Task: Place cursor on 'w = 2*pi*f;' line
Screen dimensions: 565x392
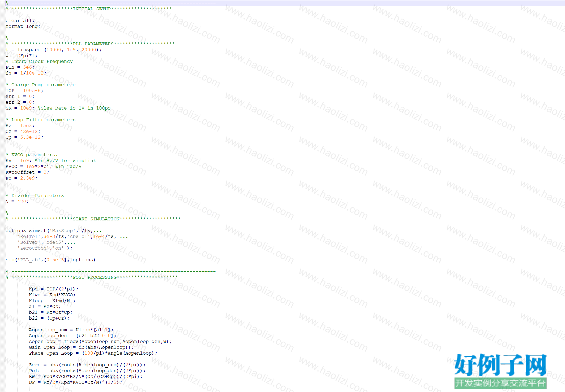Action: pos(22,55)
